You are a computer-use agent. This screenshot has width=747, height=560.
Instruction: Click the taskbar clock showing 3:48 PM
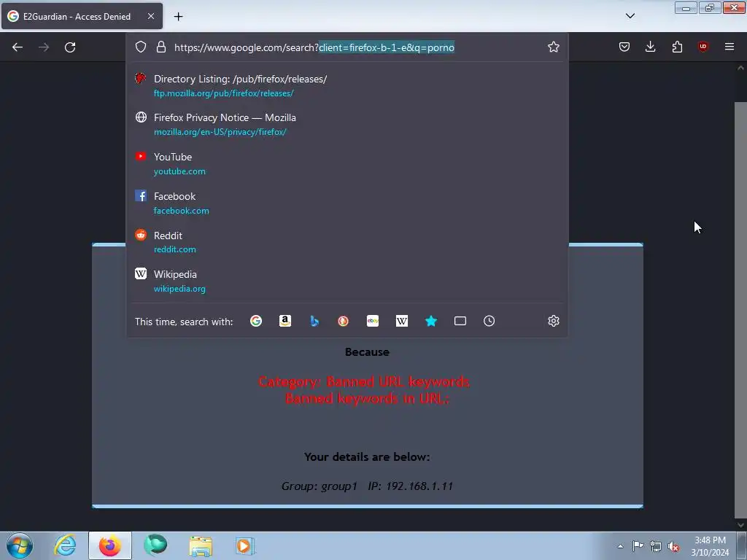coord(710,545)
